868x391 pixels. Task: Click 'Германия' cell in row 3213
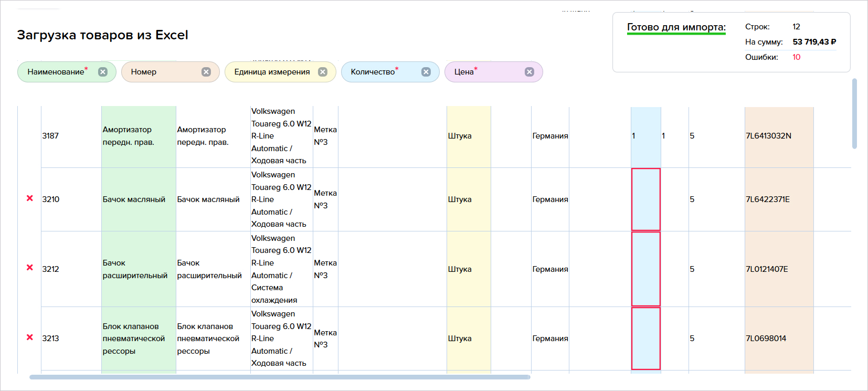point(550,339)
